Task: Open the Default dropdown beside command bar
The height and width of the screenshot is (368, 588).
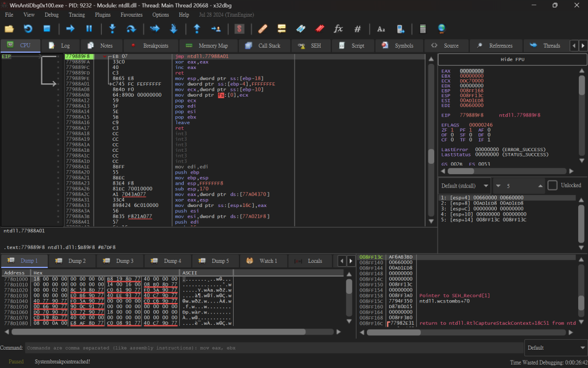Action: tap(555, 348)
